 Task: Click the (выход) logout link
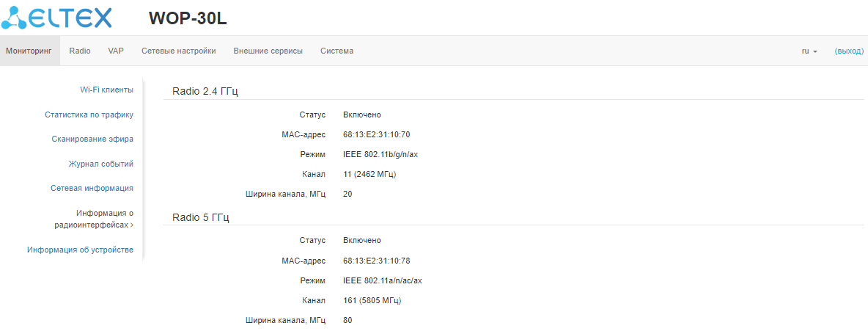click(849, 51)
